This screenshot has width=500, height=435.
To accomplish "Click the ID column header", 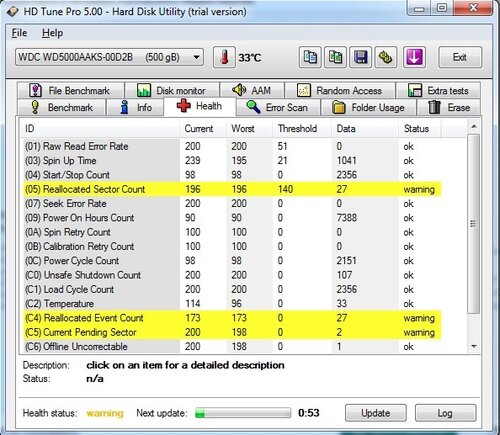I will click(100, 129).
